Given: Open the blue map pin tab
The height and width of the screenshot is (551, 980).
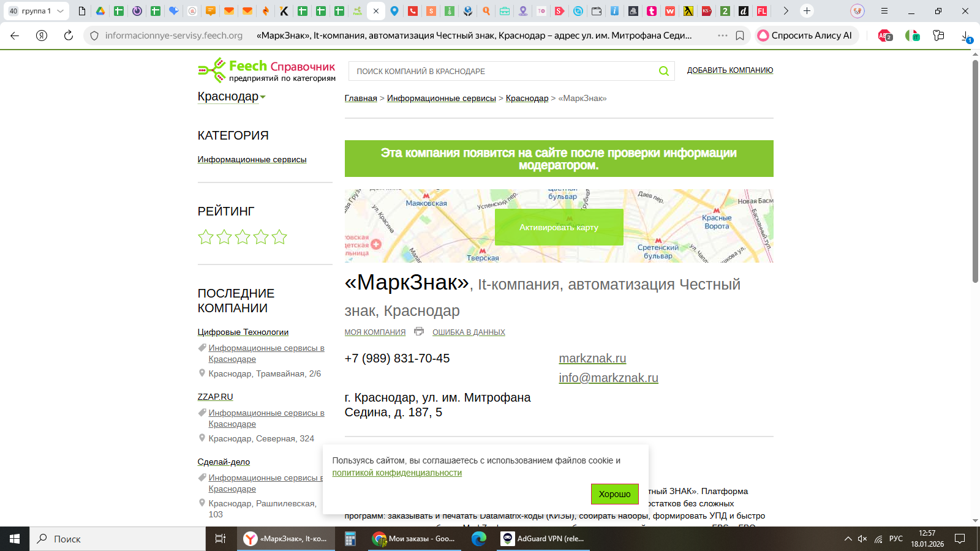Looking at the screenshot, I should coord(394,11).
